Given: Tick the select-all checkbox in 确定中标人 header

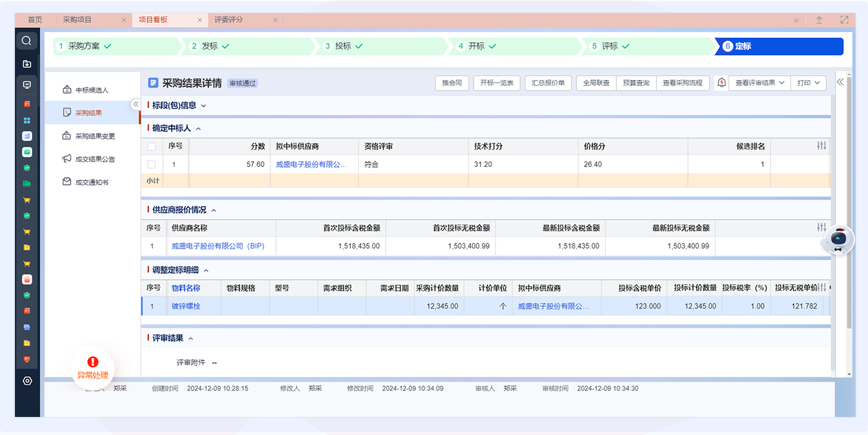Looking at the screenshot, I should 151,146.
